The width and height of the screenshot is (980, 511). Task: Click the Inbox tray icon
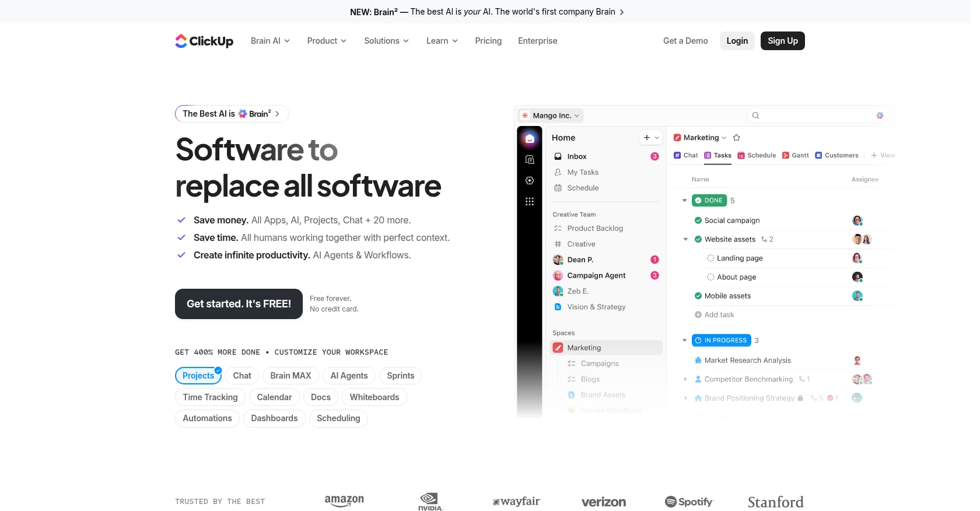pos(558,156)
